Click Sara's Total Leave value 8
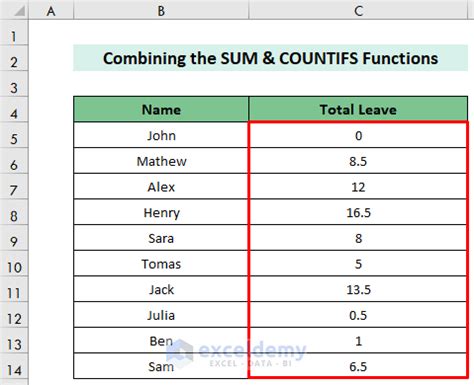The width and height of the screenshot is (474, 385). tap(358, 238)
